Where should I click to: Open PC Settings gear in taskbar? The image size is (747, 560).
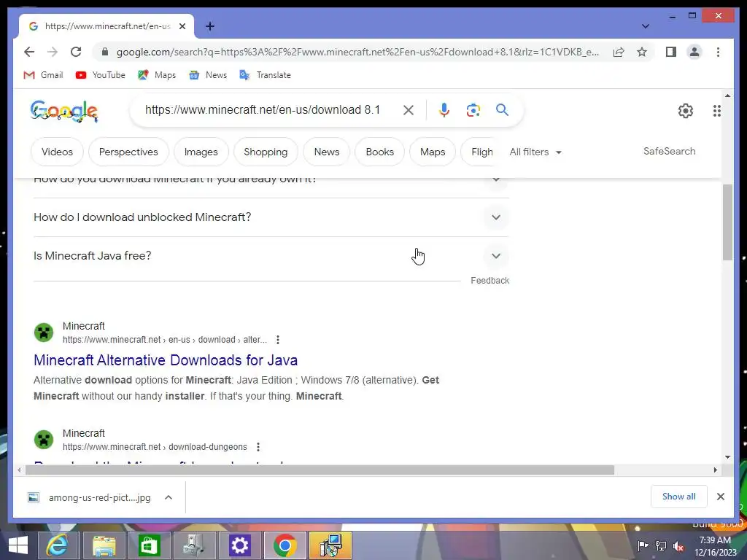pyautogui.click(x=239, y=545)
